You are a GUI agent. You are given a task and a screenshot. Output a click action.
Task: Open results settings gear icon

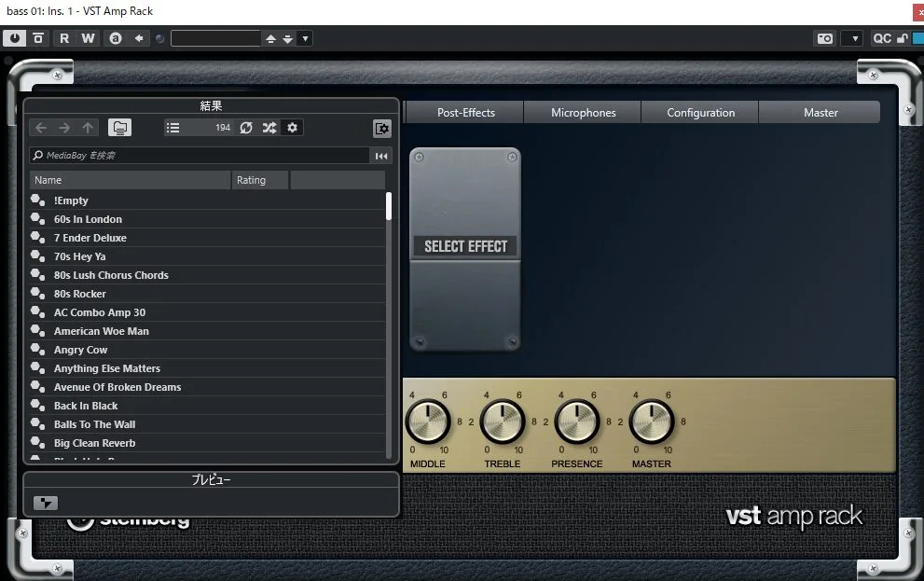pyautogui.click(x=292, y=128)
